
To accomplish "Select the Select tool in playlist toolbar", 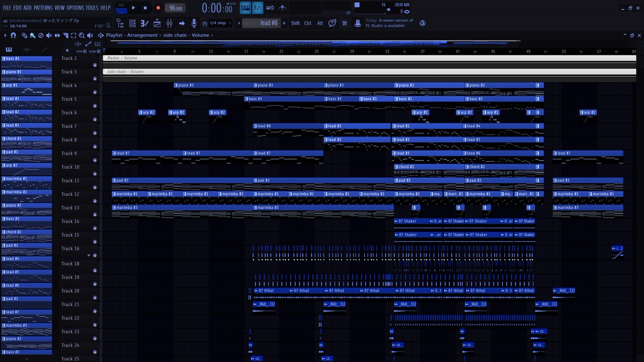I will 74,35.
